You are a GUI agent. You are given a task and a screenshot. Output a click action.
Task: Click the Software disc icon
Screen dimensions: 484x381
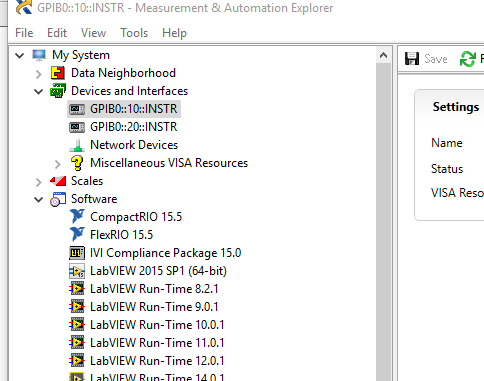(58, 199)
